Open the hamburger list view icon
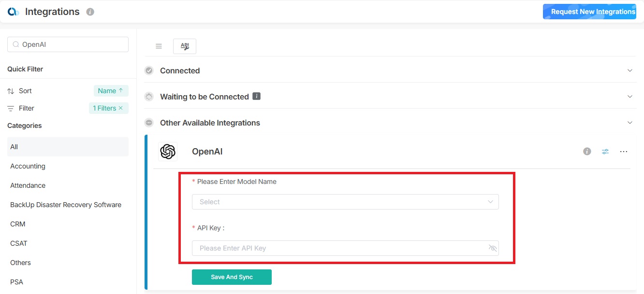The image size is (644, 294). (159, 46)
